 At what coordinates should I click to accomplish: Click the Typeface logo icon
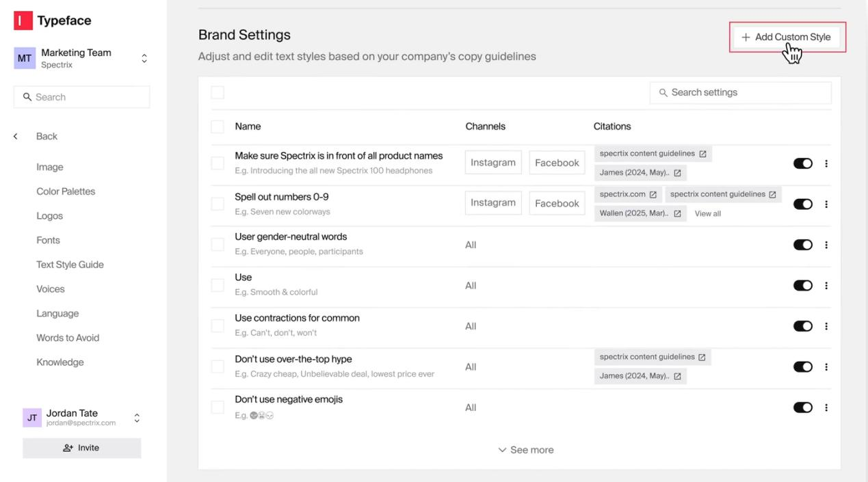pyautogui.click(x=23, y=21)
